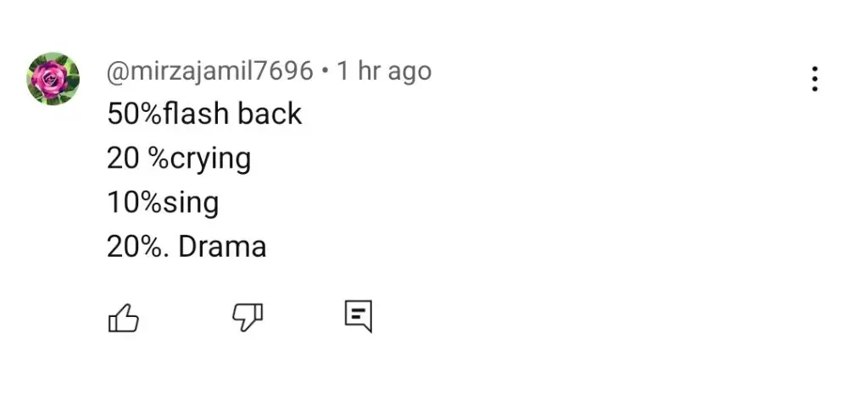
Task: Dislike the comment with the thumbs-down icon
Action: (x=247, y=318)
